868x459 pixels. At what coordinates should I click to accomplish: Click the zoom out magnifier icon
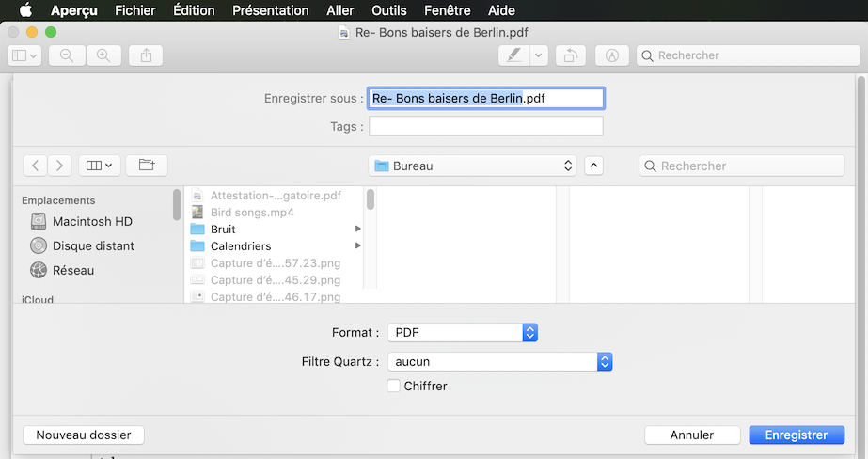(x=67, y=55)
